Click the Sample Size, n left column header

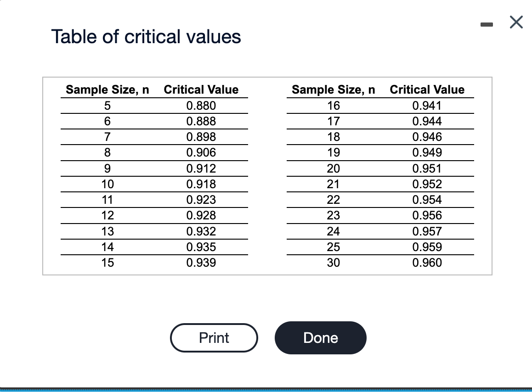[x=107, y=90]
